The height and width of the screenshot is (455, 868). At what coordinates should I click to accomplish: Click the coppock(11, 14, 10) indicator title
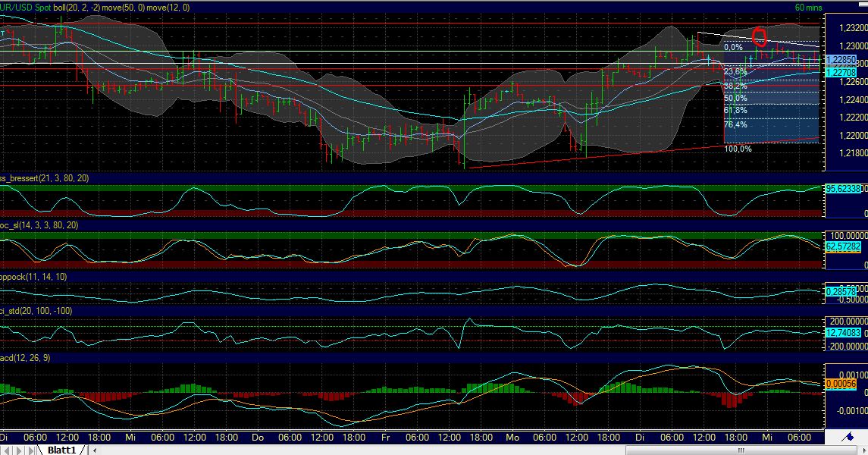click(x=33, y=277)
